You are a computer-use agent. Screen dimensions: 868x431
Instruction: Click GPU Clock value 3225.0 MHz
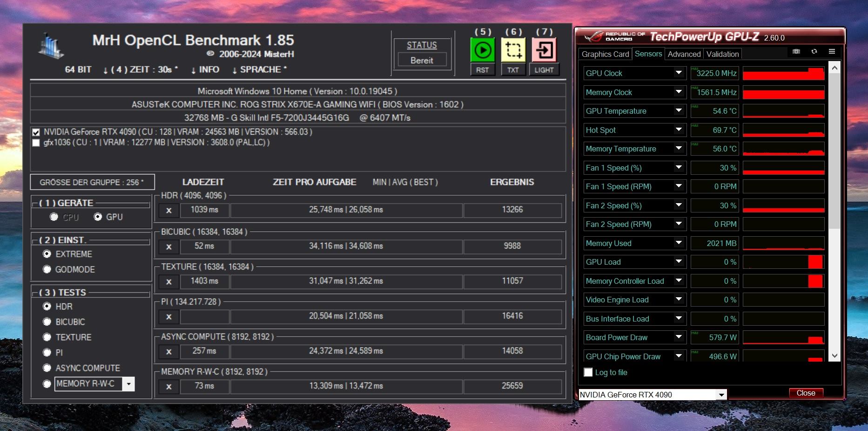pos(714,73)
